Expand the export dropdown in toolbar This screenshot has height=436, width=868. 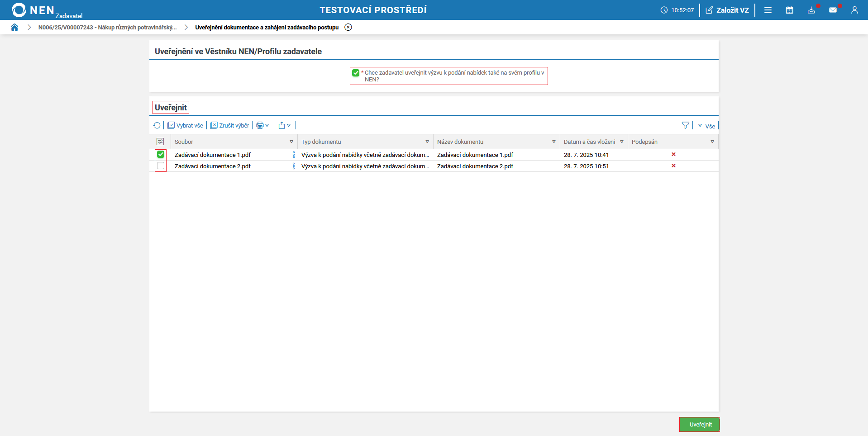coord(284,126)
